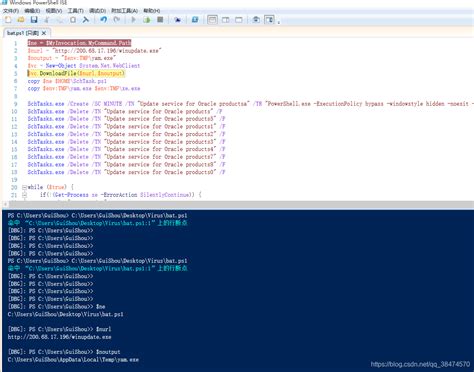The width and height of the screenshot is (474, 372).
Task: Open the Debug menu
Action: point(97,11)
